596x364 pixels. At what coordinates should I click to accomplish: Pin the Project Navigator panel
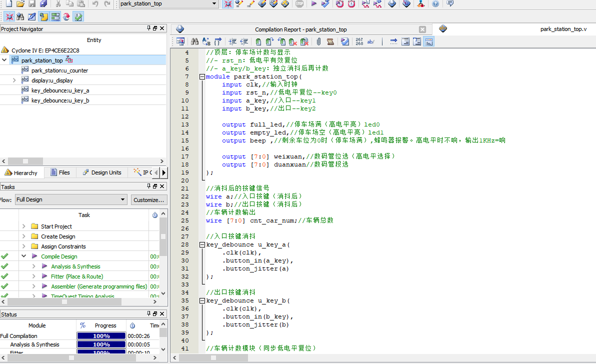point(148,28)
